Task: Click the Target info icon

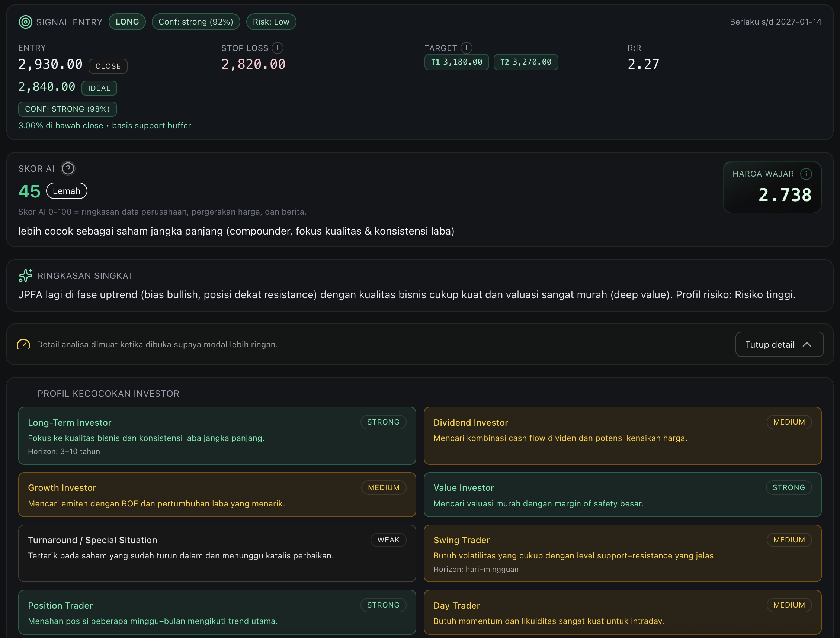Action: pyautogui.click(x=466, y=48)
